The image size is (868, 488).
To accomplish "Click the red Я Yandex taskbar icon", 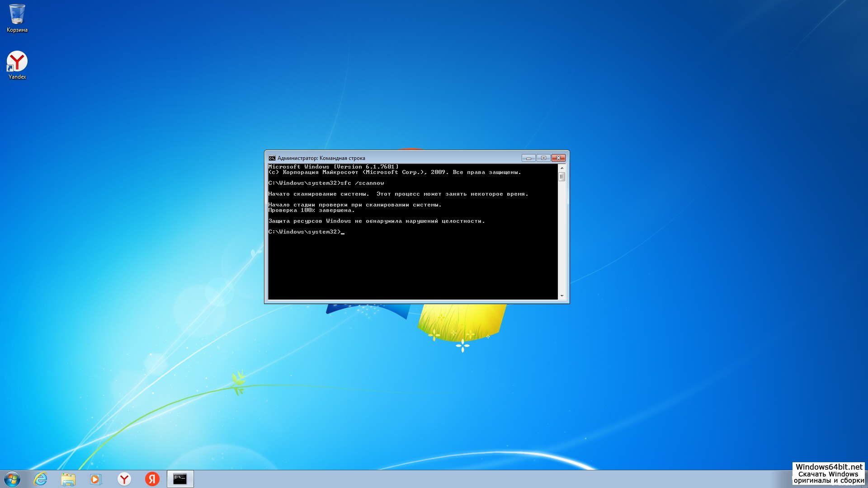I will point(152,479).
